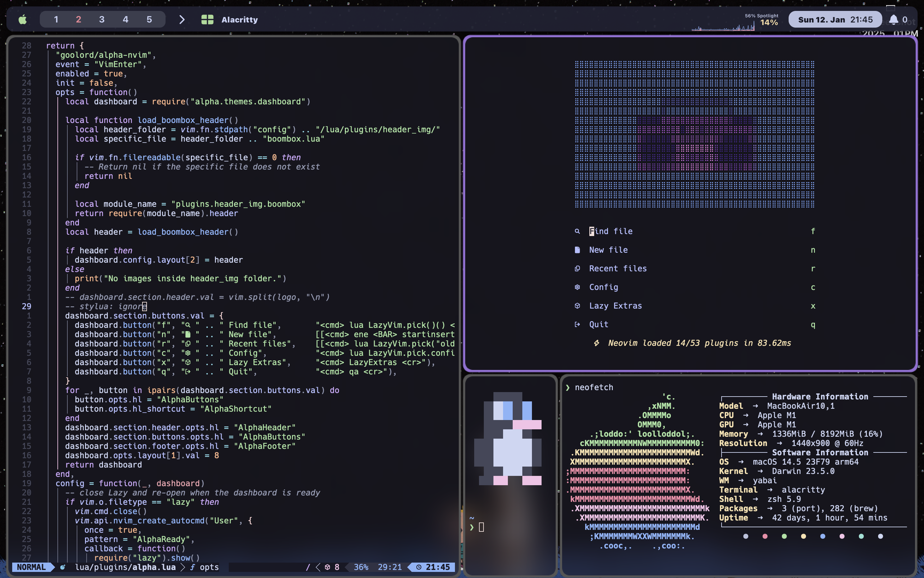This screenshot has height=578, width=924.
Task: Click the green color dot in neofetch
Action: pos(784,536)
